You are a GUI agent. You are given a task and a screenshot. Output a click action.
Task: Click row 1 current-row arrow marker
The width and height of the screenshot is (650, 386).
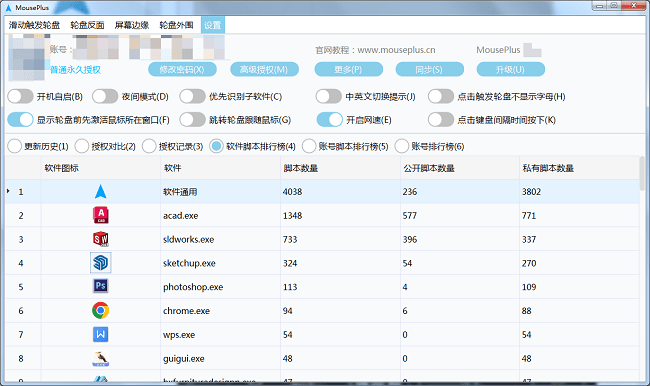[8, 191]
